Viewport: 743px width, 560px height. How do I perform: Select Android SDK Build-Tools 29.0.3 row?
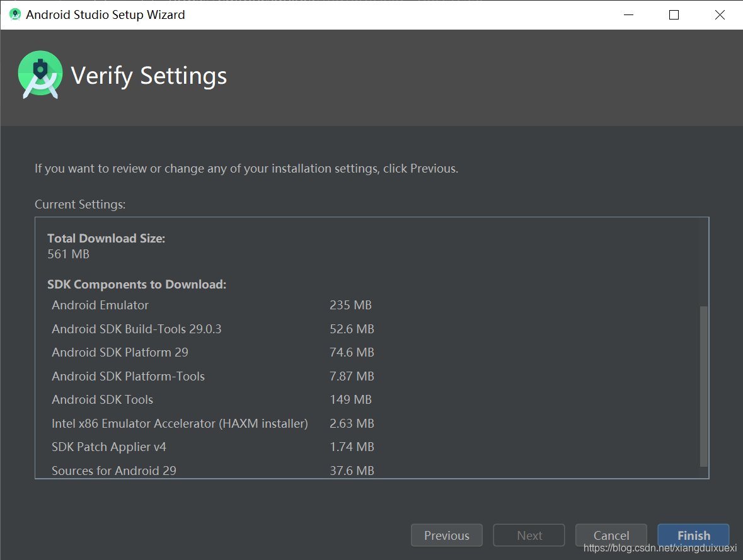[212, 329]
